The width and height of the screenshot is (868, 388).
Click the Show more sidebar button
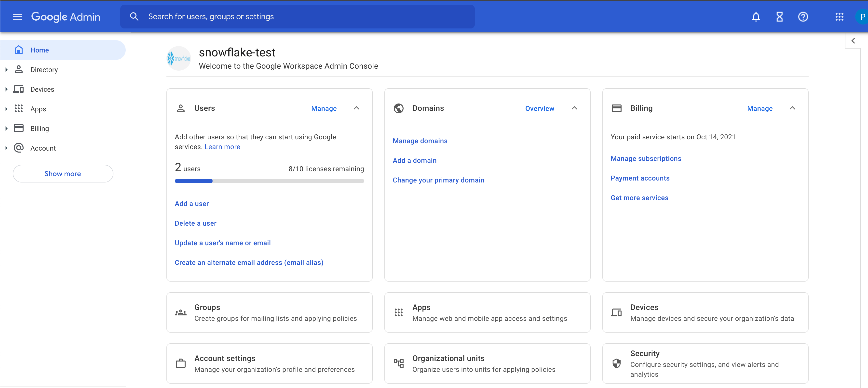click(62, 173)
